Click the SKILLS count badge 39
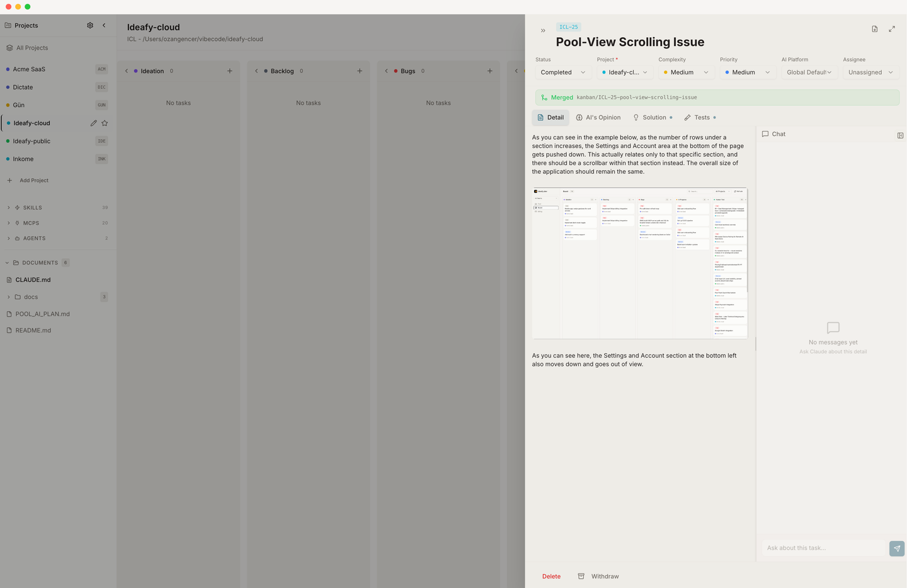Image resolution: width=907 pixels, height=588 pixels. pos(105,208)
